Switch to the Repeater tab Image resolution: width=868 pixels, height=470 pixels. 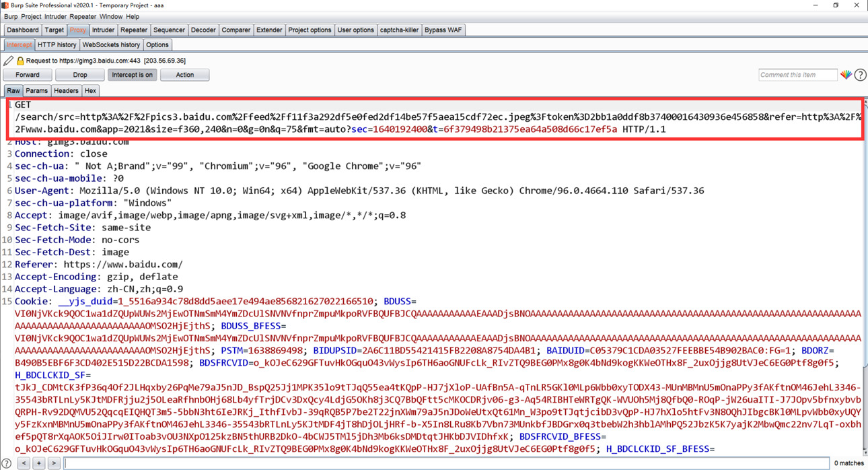click(134, 30)
